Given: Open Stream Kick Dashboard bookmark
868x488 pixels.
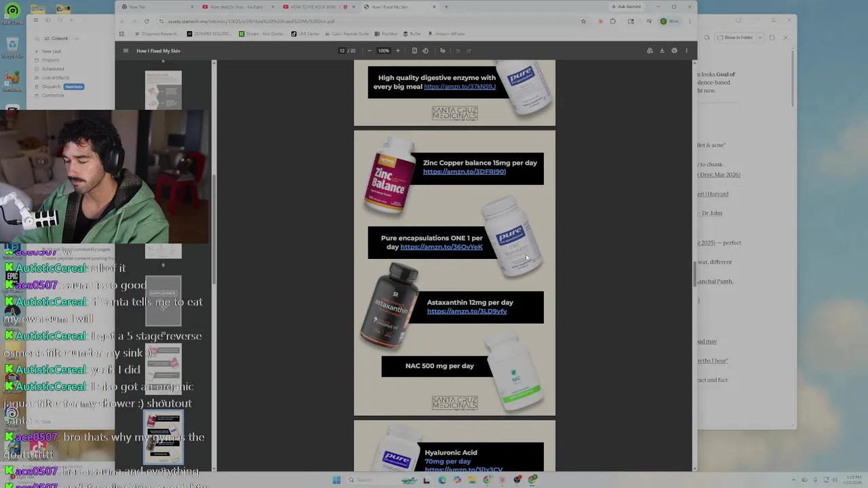Looking at the screenshot, I should click(x=264, y=34).
